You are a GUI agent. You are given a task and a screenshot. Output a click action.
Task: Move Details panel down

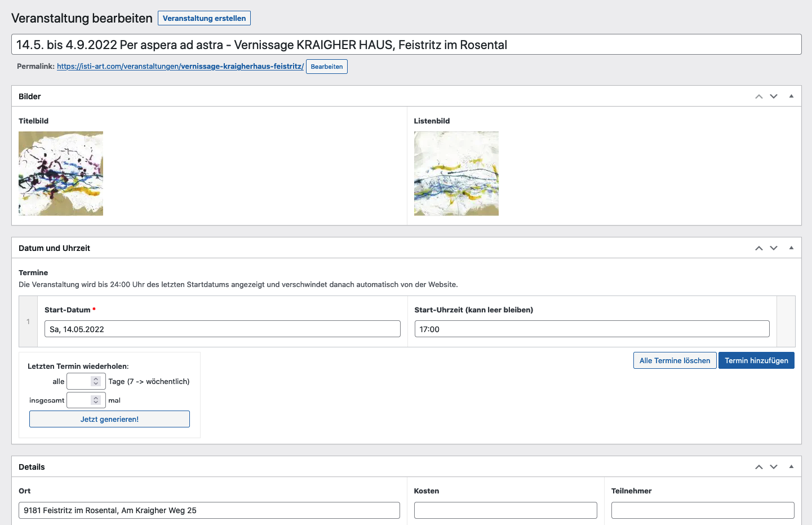click(x=774, y=467)
